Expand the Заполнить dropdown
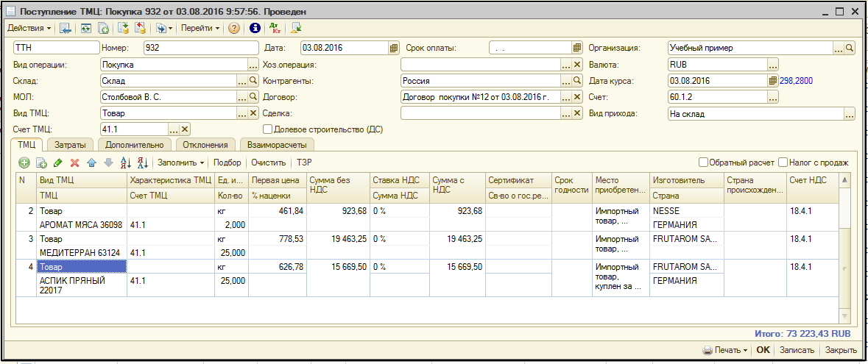Screen dimensions: 868x364 pyautogui.click(x=181, y=163)
